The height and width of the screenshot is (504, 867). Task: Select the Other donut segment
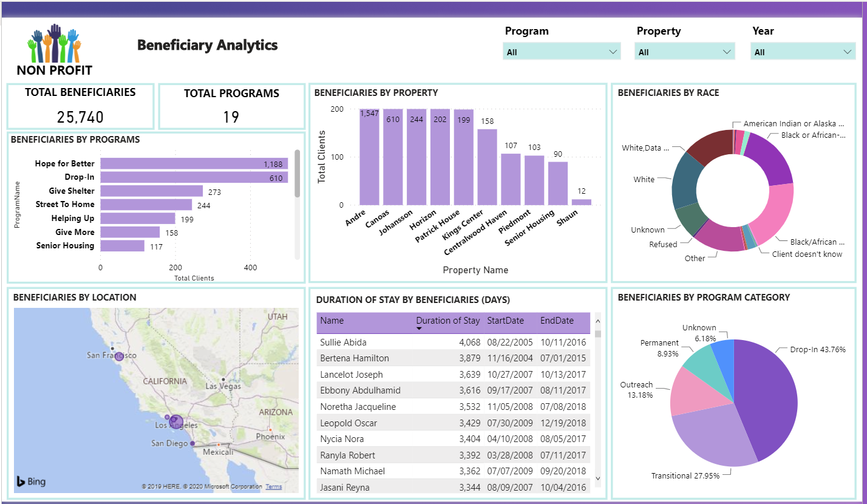click(x=721, y=237)
